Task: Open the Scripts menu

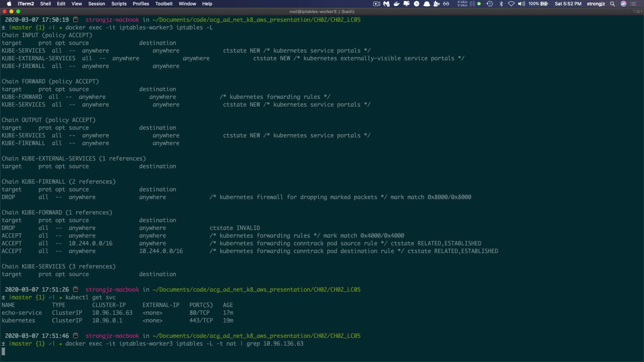Action: [119, 4]
